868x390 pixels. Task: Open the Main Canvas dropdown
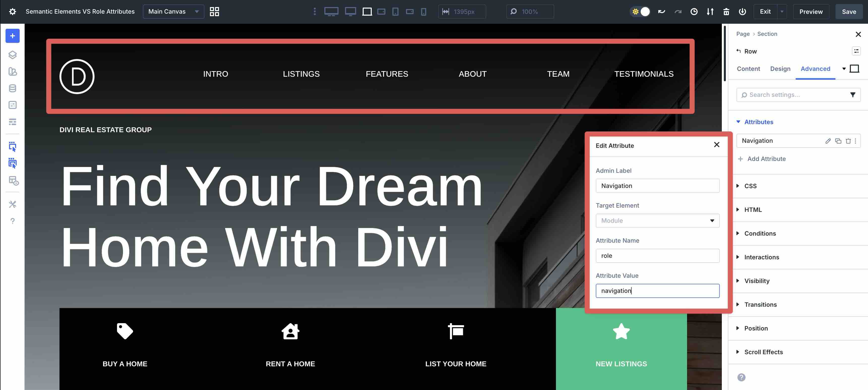[x=173, y=11]
